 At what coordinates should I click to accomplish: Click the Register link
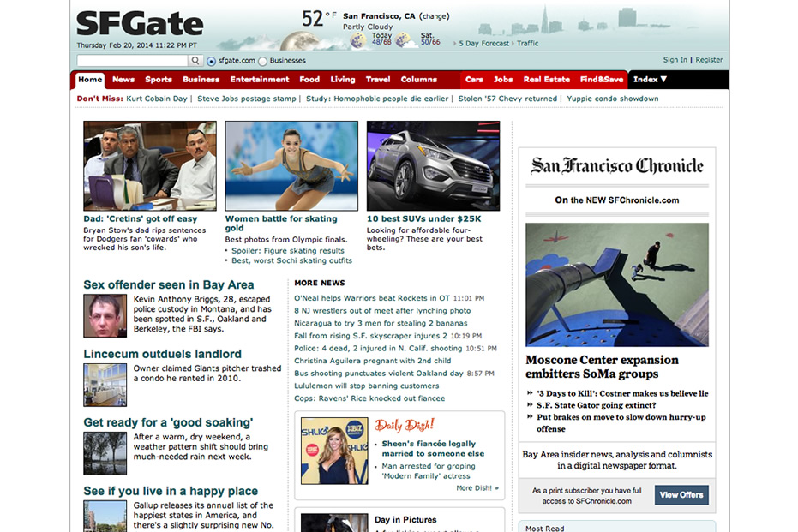[709, 60]
